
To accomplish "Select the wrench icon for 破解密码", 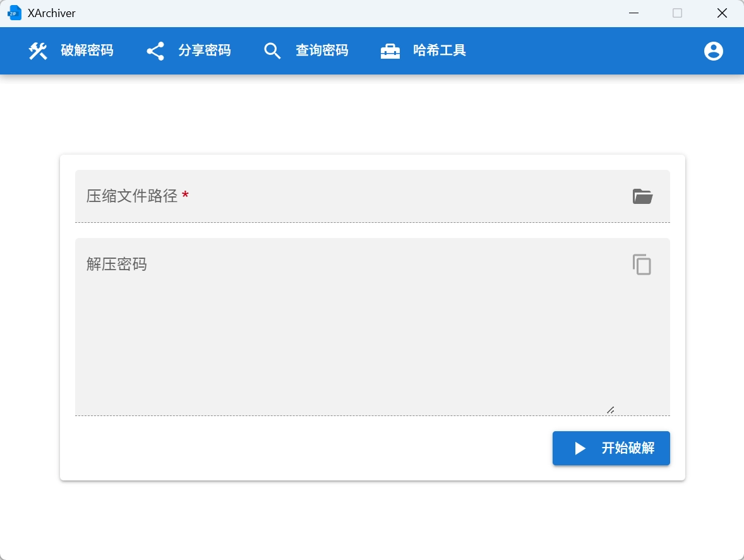I will pyautogui.click(x=37, y=51).
